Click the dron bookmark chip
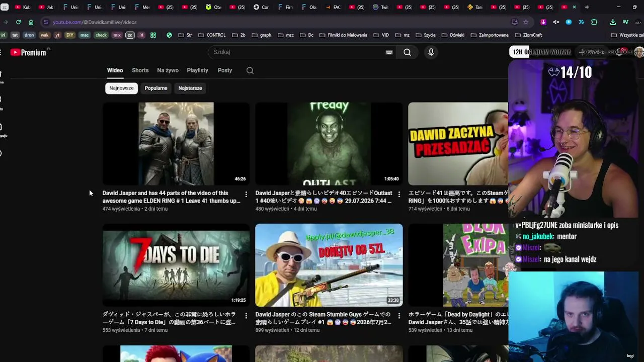Image resolution: width=644 pixels, height=362 pixels. coord(29,35)
